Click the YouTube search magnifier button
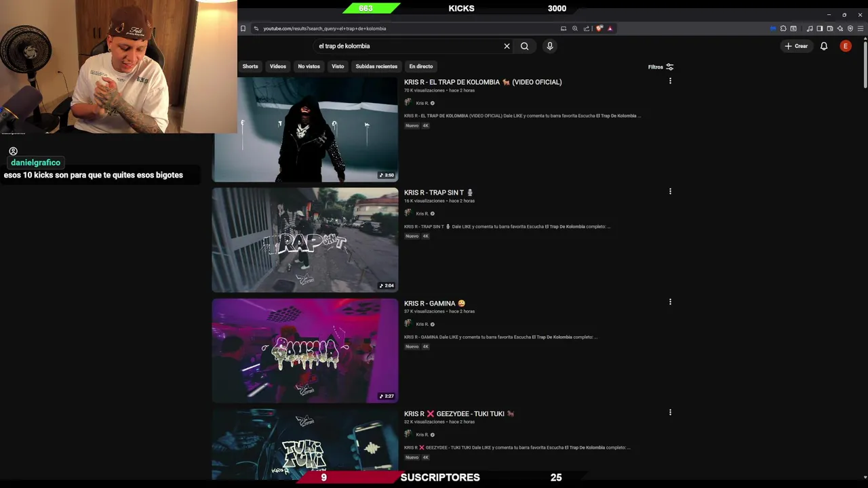868x488 pixels. pyautogui.click(x=524, y=46)
